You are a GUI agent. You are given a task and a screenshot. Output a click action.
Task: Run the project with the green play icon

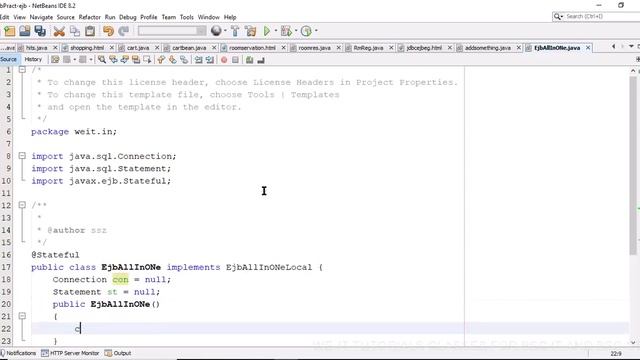[267, 31]
